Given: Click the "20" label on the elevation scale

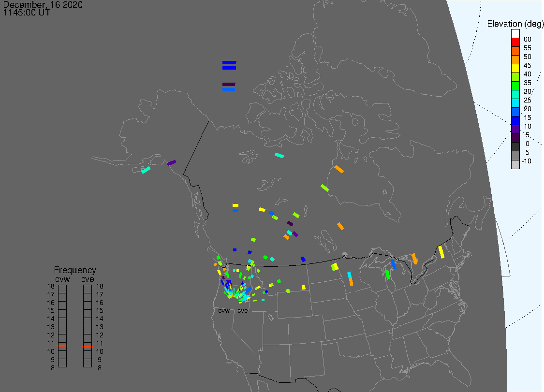Looking at the screenshot, I should (x=528, y=109).
